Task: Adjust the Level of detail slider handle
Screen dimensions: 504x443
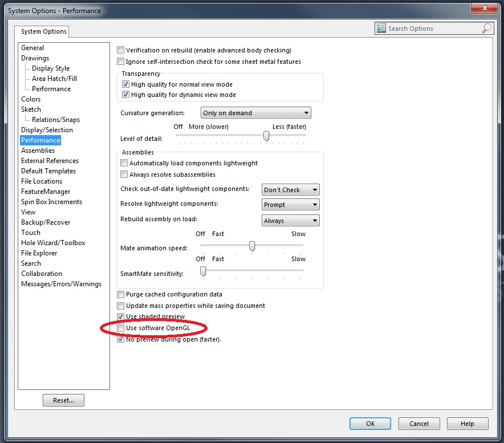Action: (x=266, y=136)
